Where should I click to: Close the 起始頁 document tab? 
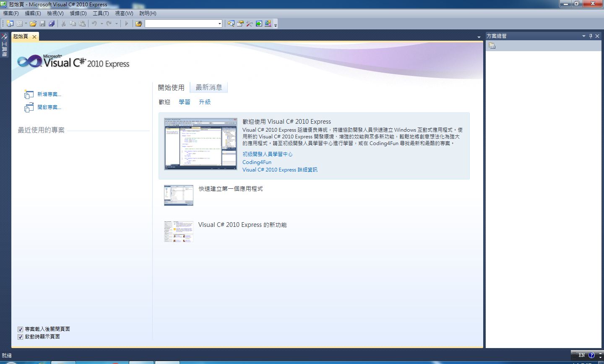pos(34,37)
